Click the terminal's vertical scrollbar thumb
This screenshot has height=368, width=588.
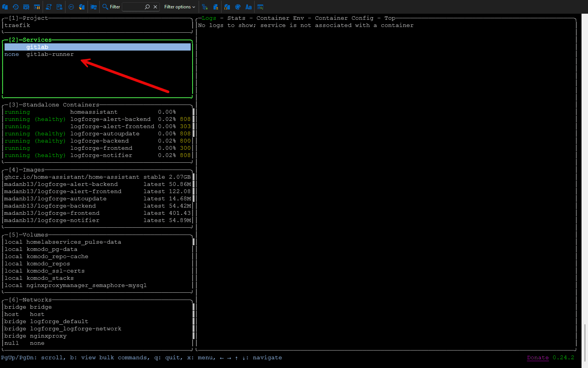(585, 342)
